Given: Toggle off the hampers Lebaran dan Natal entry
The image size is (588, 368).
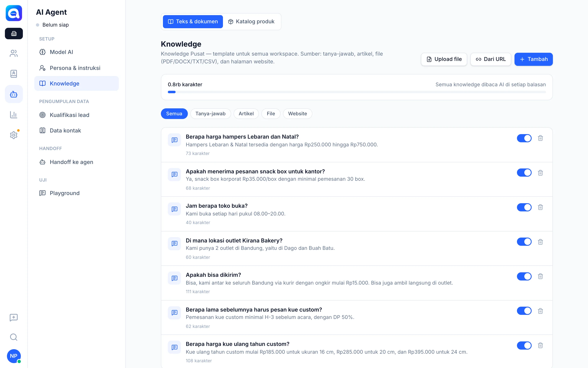Looking at the screenshot, I should 524,138.
